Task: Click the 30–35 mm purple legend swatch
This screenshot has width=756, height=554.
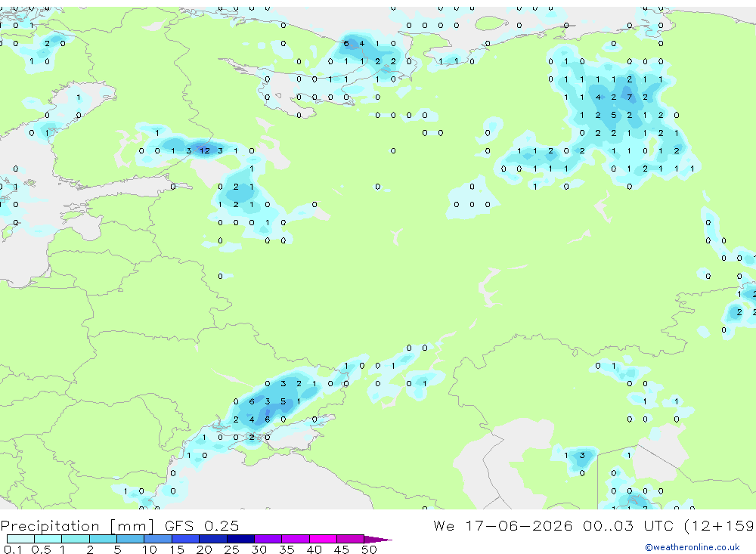Action: [268, 539]
